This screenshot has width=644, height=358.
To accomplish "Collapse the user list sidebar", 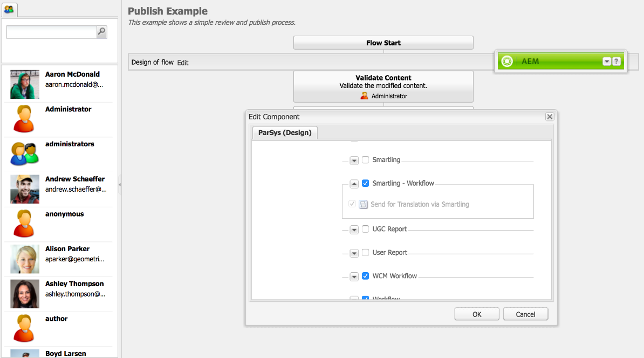I will 121,184.
